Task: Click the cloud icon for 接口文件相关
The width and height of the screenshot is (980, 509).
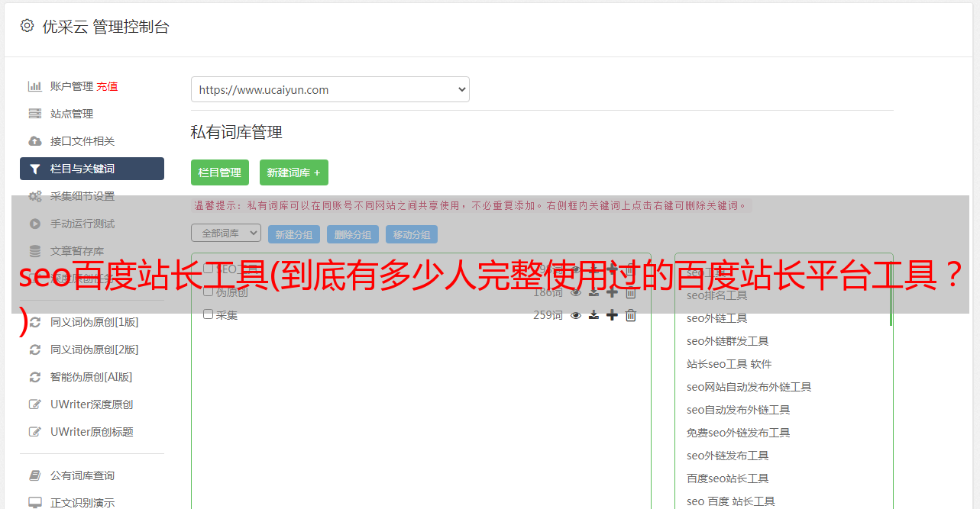Action: click(x=35, y=141)
